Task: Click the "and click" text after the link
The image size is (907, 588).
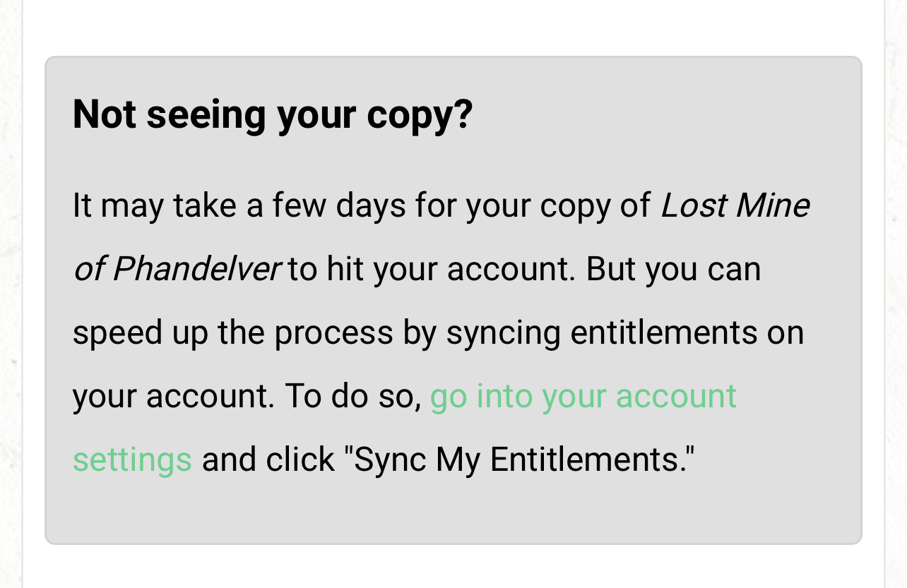Action: [268, 460]
